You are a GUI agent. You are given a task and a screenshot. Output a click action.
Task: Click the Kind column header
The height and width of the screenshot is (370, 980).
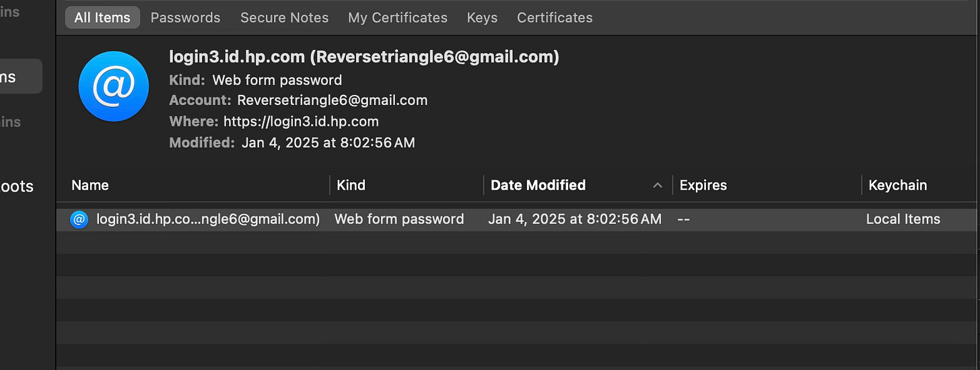click(x=351, y=185)
